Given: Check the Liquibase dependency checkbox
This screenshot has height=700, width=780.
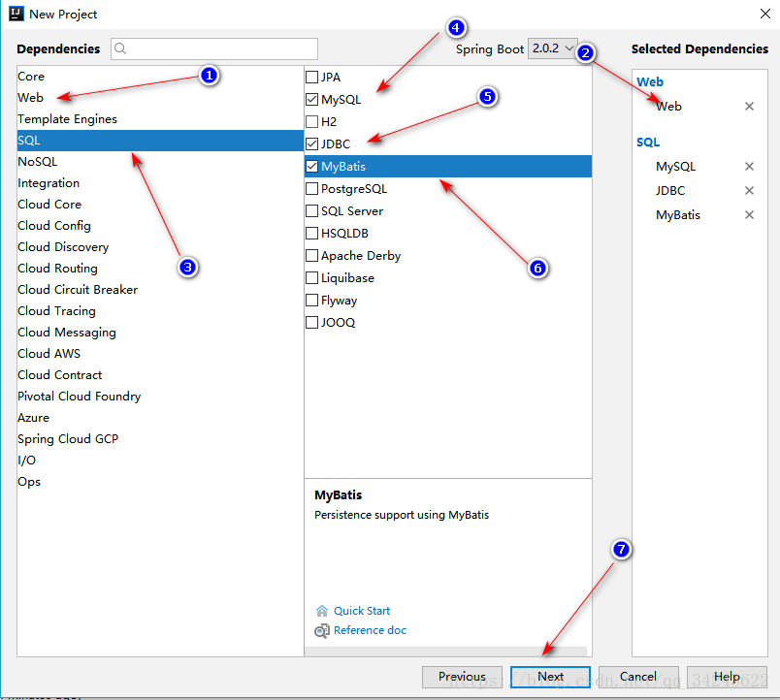Looking at the screenshot, I should (x=311, y=277).
